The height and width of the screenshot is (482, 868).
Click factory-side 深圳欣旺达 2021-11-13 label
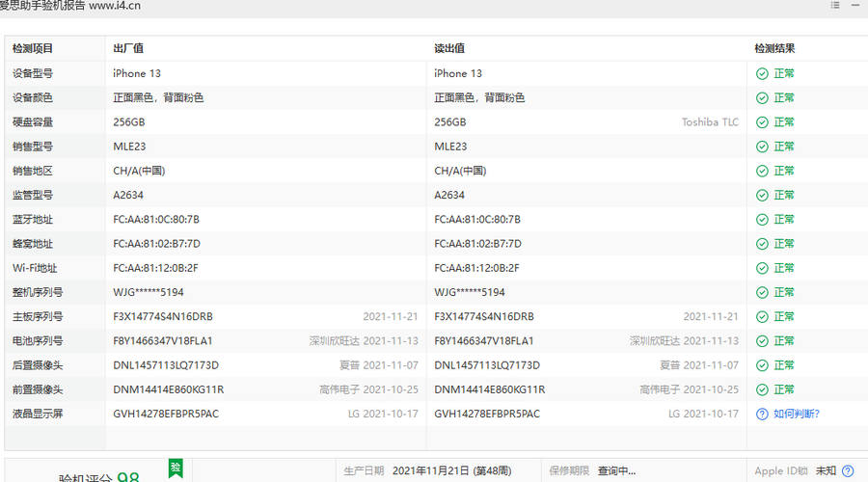(x=364, y=341)
